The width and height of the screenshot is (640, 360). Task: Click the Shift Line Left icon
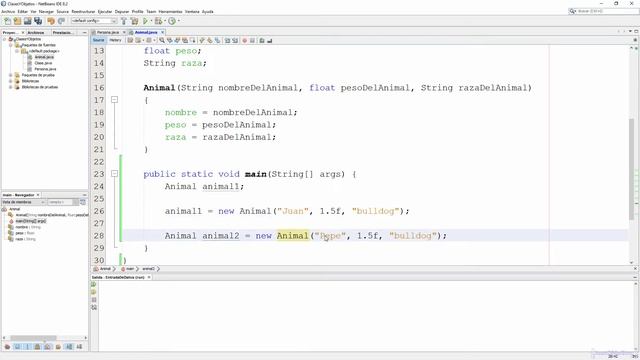click(x=228, y=40)
